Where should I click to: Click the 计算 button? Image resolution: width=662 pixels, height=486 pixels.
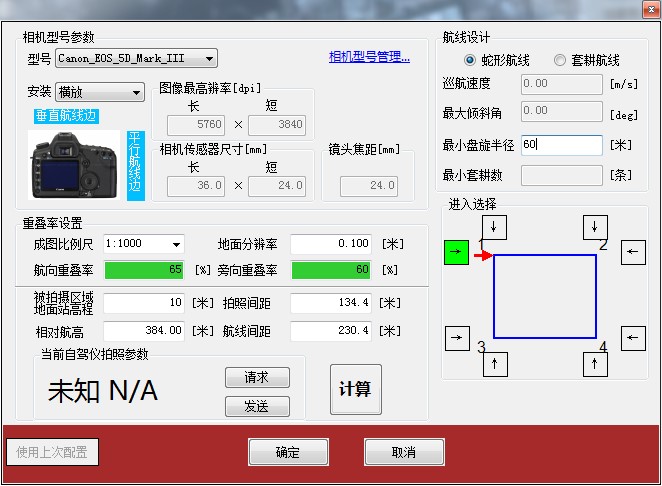click(x=355, y=389)
